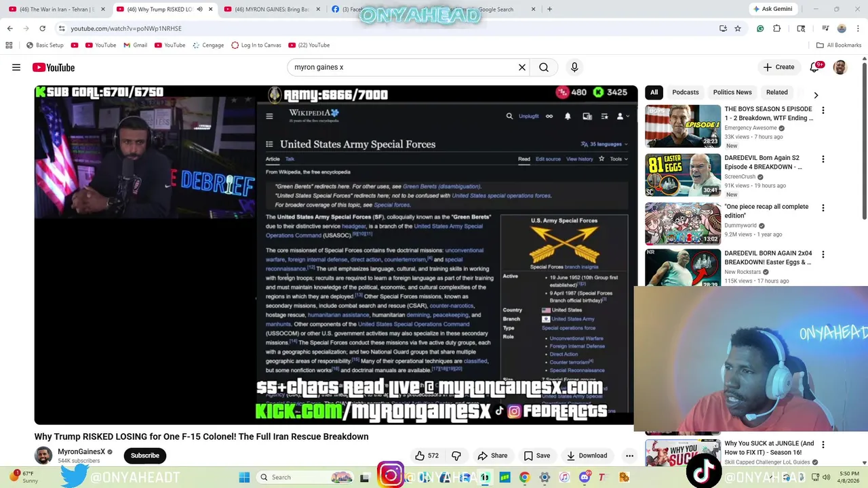Open YouTube account avatar menu
868x488 pixels.
pyautogui.click(x=840, y=67)
